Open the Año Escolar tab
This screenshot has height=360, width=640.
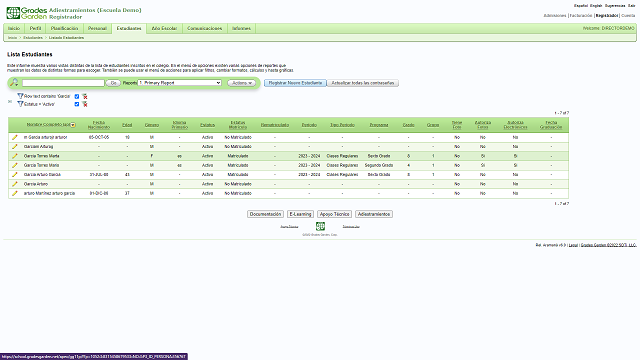164,29
